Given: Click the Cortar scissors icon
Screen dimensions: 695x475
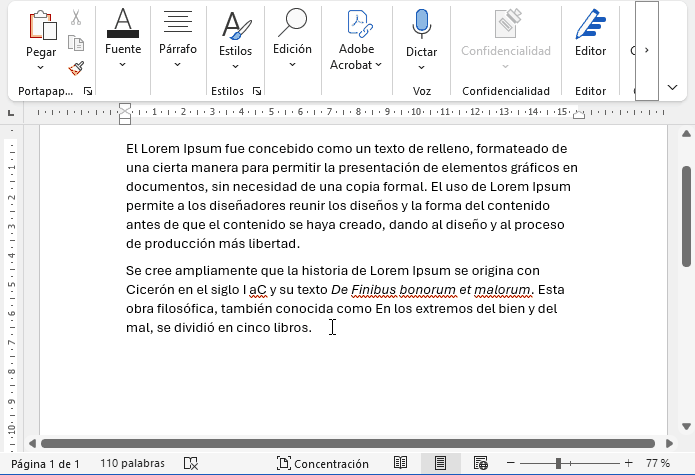Looking at the screenshot, I should [x=76, y=18].
